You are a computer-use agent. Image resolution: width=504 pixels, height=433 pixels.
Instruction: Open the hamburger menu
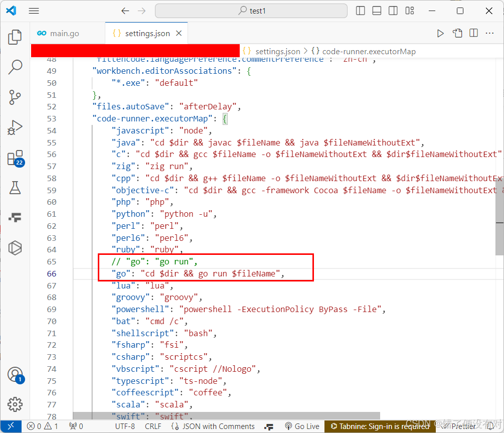point(34,10)
